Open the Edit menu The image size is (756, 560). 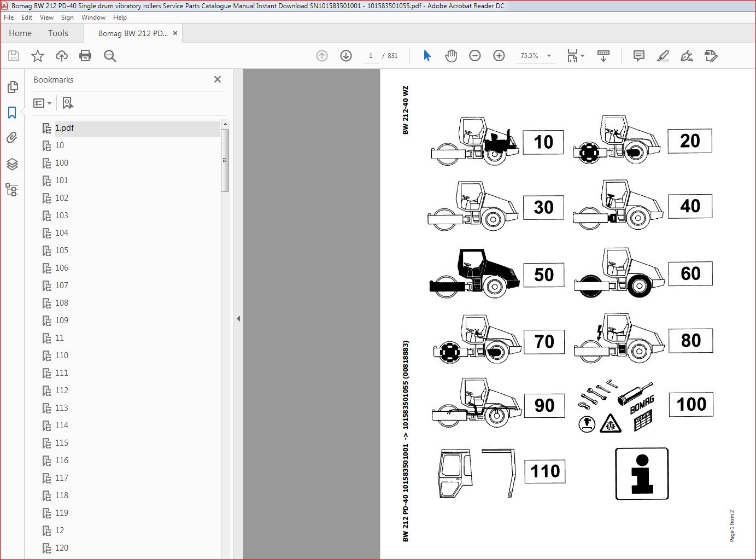pos(27,17)
